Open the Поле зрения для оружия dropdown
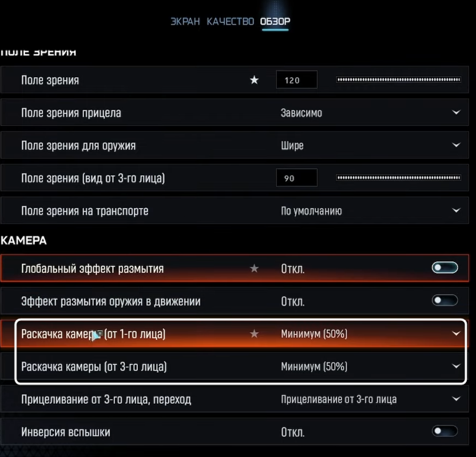The width and height of the screenshot is (476, 457). point(455,145)
